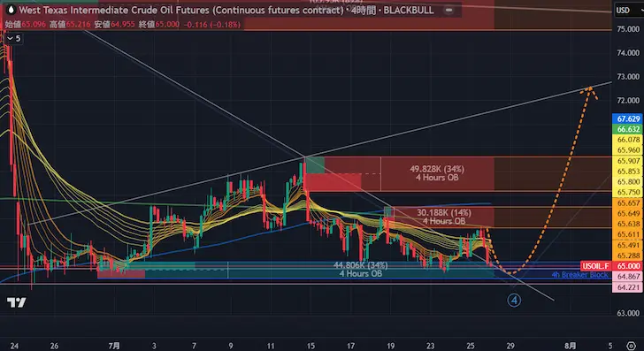Click the 安値 64.955 low value

115,25
